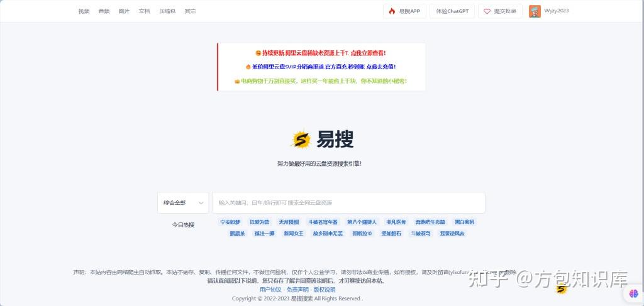Screen dimensions: 644x306
Task: Select hot search tag 无所畏惧
Action: click(289, 222)
